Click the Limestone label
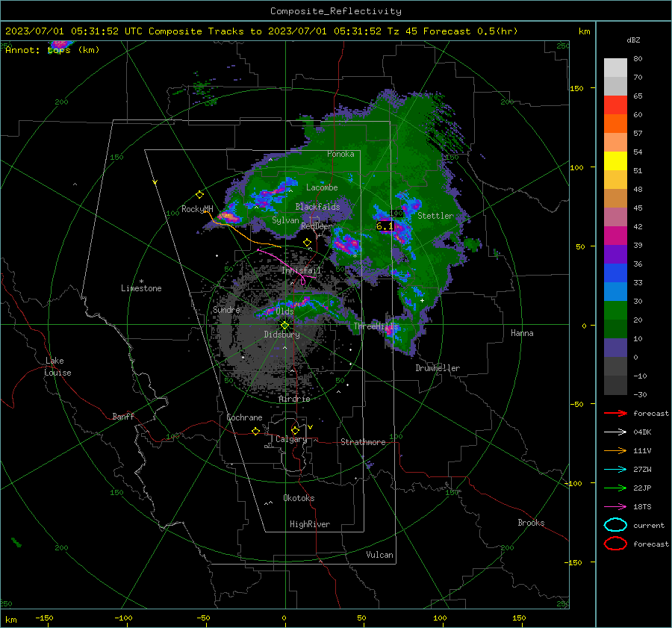The height and width of the screenshot is (628, 672). coord(141,288)
